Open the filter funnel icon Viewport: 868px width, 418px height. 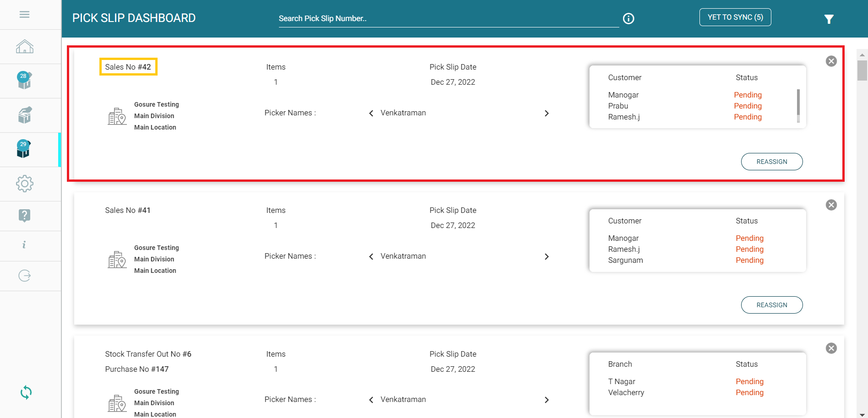829,19
